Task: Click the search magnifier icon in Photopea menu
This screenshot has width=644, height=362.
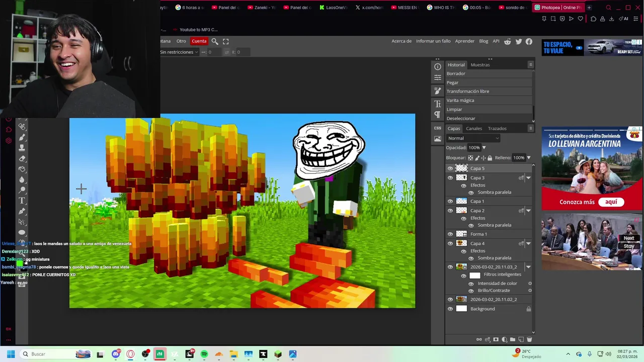Action: tap(215, 41)
